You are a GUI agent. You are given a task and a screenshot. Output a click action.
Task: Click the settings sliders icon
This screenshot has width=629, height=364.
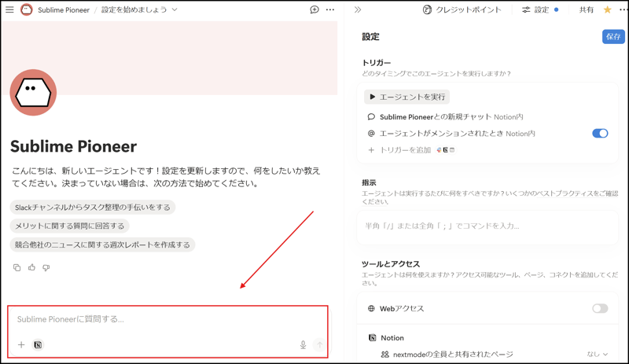tap(526, 9)
